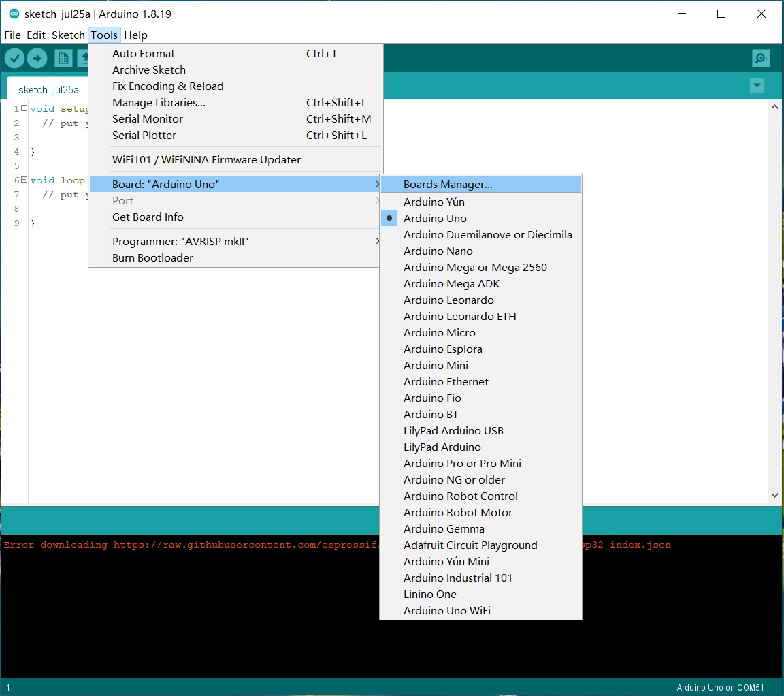Choose Arduino NG or older
The image size is (784, 696).
pos(480,480)
